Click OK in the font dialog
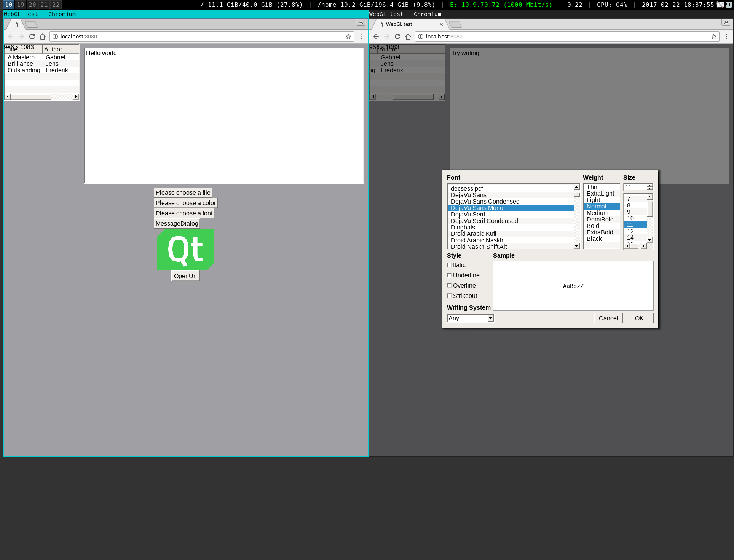This screenshot has width=734, height=560. pyautogui.click(x=639, y=318)
